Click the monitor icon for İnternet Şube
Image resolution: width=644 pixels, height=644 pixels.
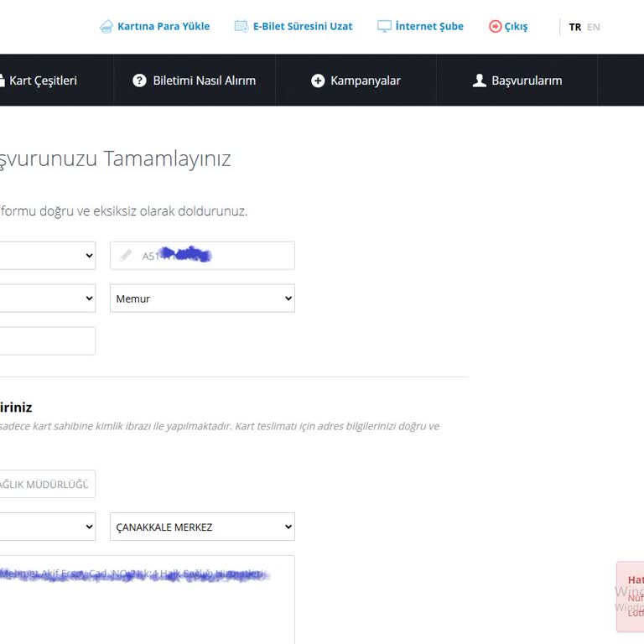point(384,27)
